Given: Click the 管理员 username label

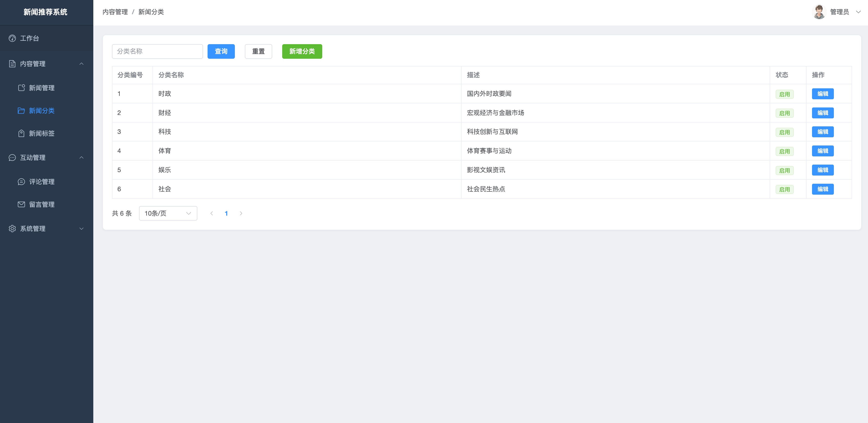Looking at the screenshot, I should [x=839, y=12].
